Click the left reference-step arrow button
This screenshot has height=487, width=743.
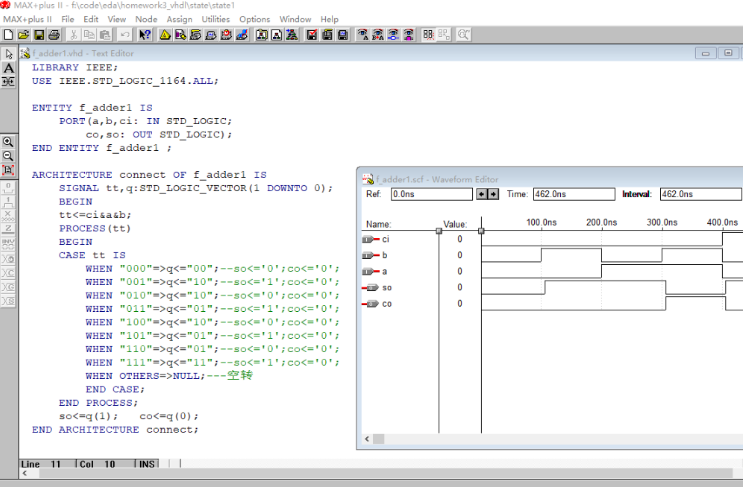[481, 194]
